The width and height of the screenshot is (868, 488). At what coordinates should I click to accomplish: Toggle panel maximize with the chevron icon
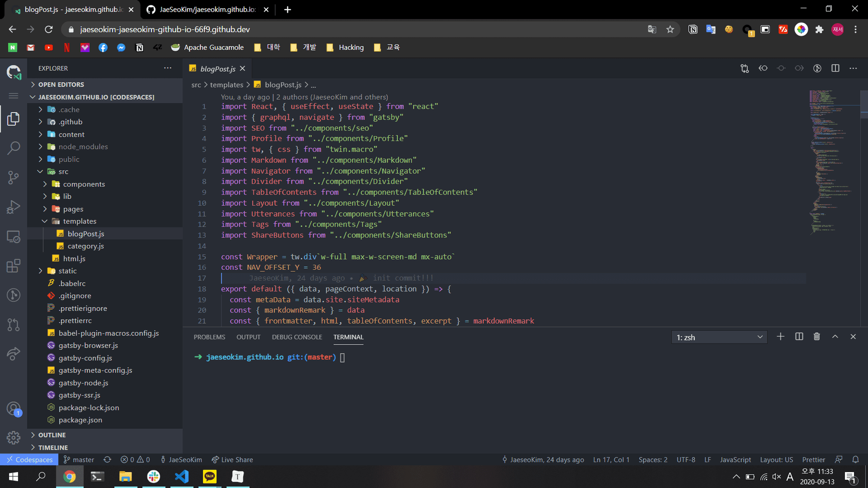pos(834,336)
